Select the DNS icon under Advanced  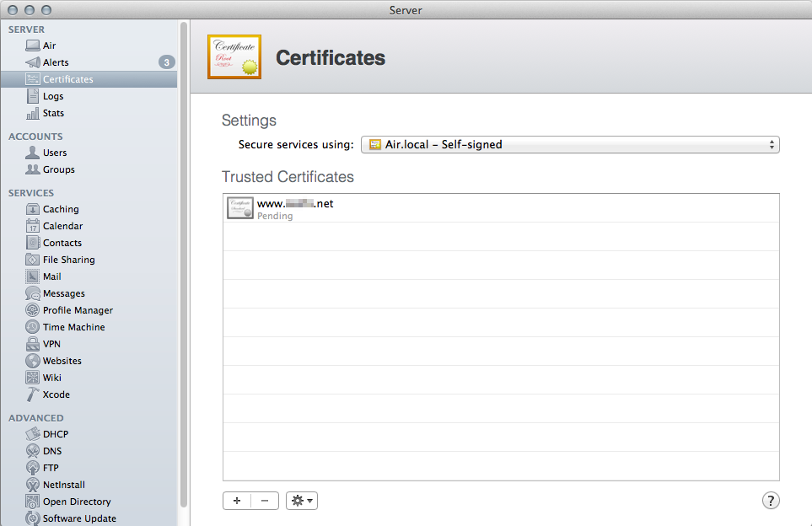point(33,451)
